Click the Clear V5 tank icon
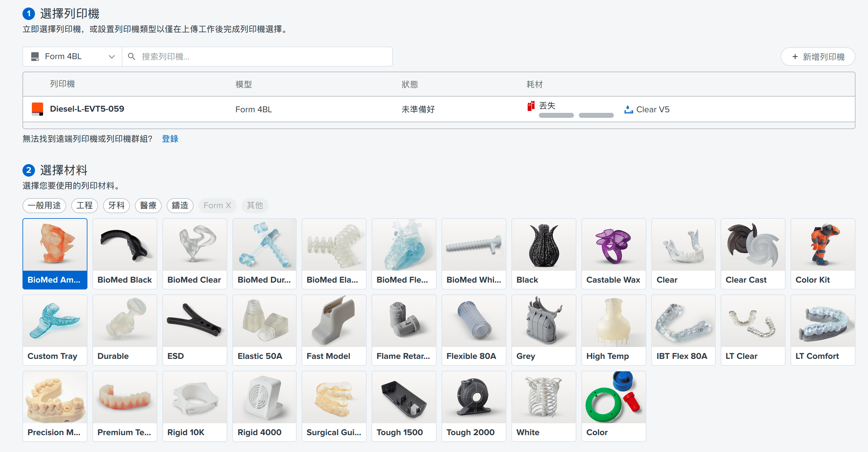The height and width of the screenshot is (452, 868). click(x=629, y=109)
